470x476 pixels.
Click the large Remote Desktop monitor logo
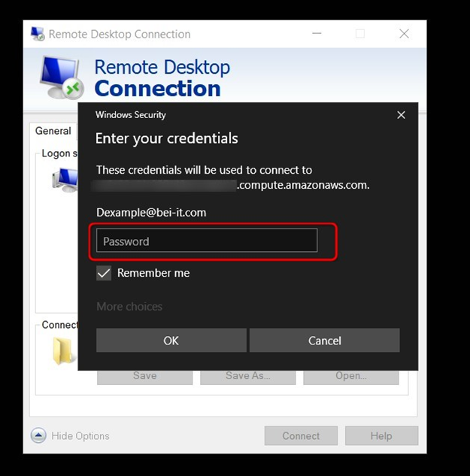click(62, 77)
